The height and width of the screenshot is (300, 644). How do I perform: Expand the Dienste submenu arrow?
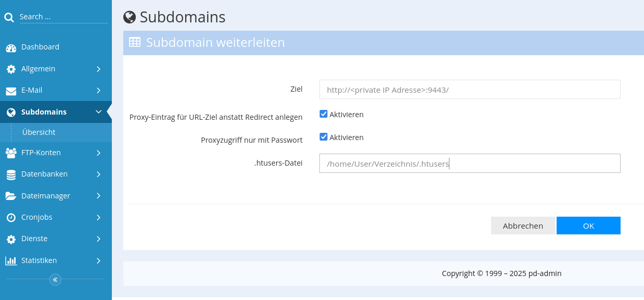(x=98, y=239)
